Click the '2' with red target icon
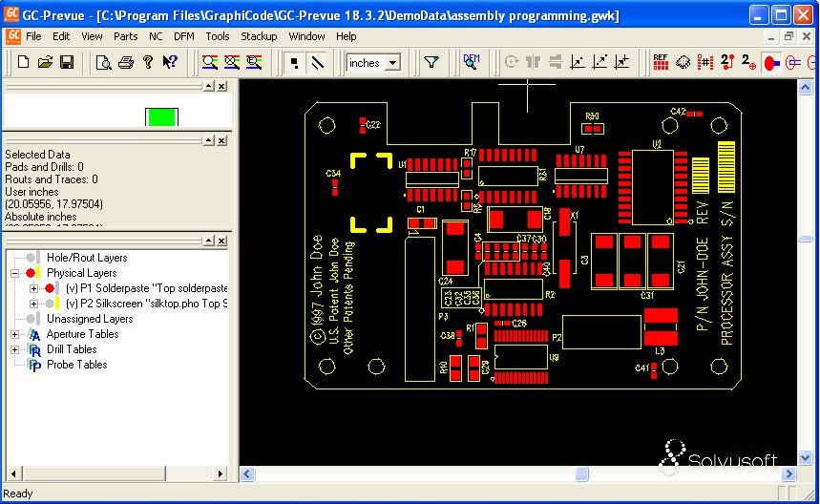 click(748, 62)
